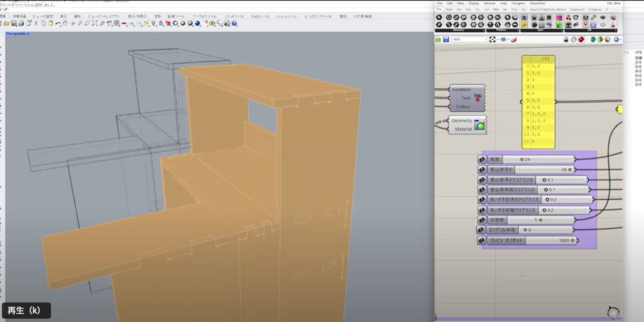644x322 pixels.
Task: Select the Rhino ソリッドツール toolbar tab
Action: coord(233,17)
